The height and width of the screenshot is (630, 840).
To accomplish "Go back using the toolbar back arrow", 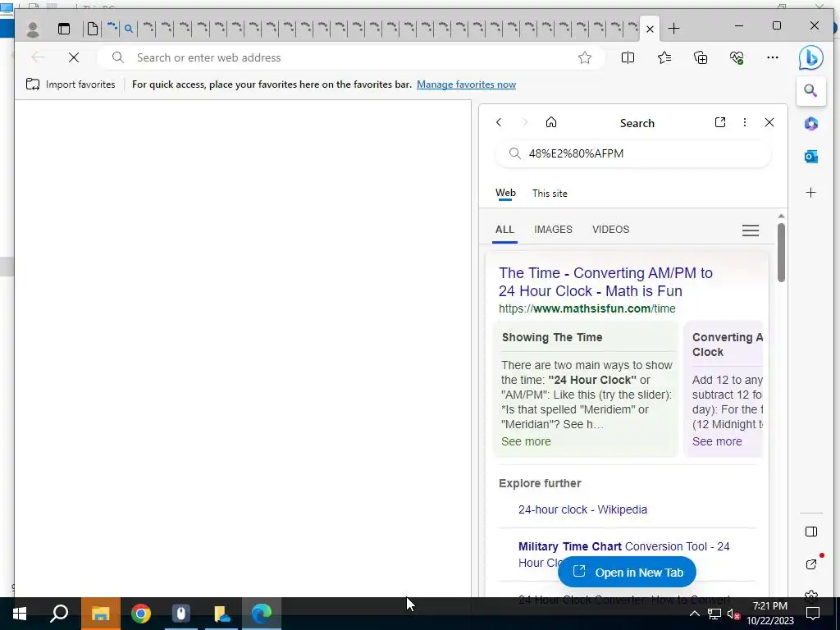I will pos(38,57).
